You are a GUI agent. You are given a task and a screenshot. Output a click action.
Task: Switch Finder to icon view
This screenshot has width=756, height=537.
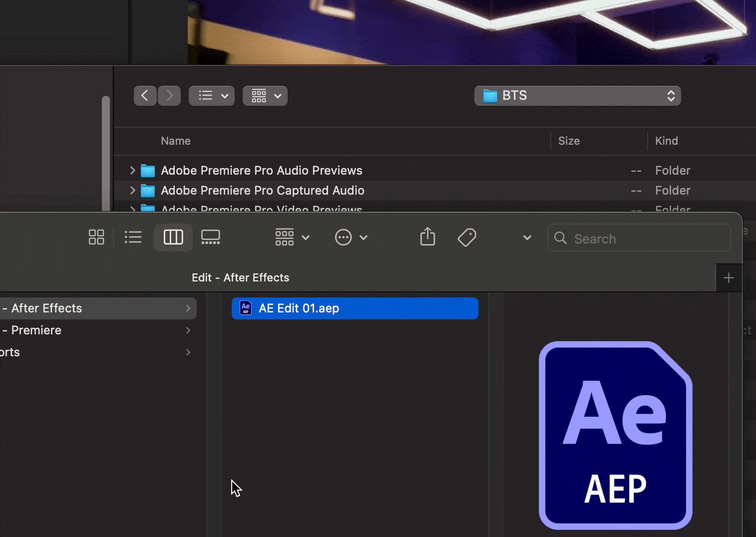pyautogui.click(x=96, y=237)
